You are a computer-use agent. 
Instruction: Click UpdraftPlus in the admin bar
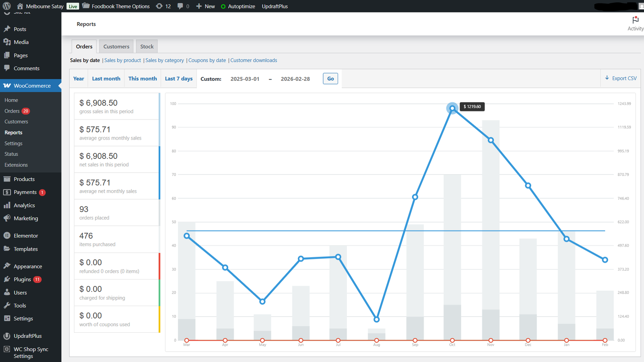[x=275, y=6]
